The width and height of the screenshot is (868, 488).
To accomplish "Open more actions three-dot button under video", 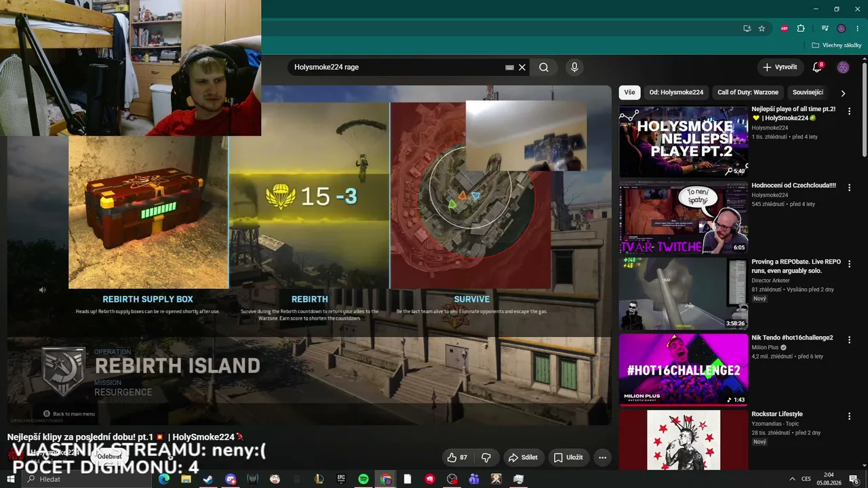I will (602, 457).
